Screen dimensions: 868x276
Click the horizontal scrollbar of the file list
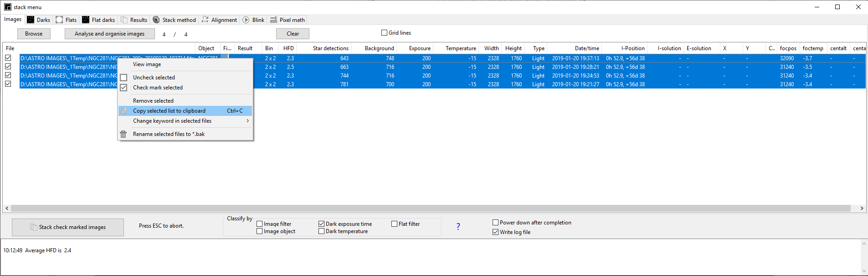tap(431, 208)
